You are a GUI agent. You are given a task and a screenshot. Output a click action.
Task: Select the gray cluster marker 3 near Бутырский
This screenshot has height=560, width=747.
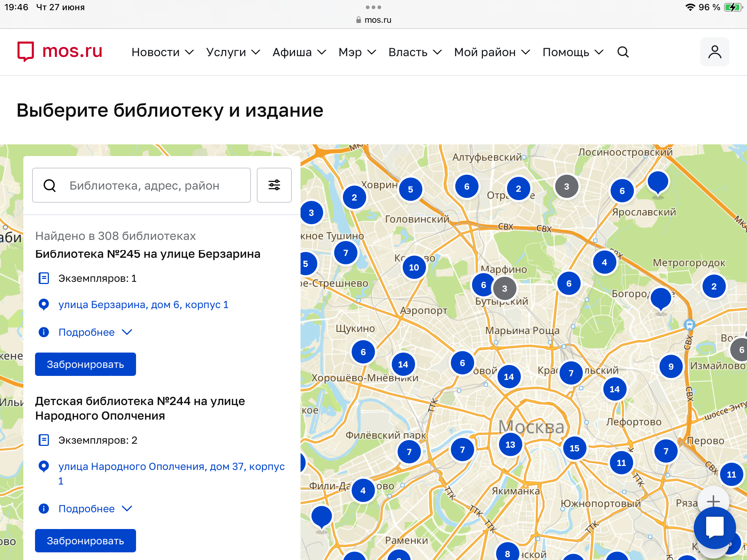[x=505, y=289]
